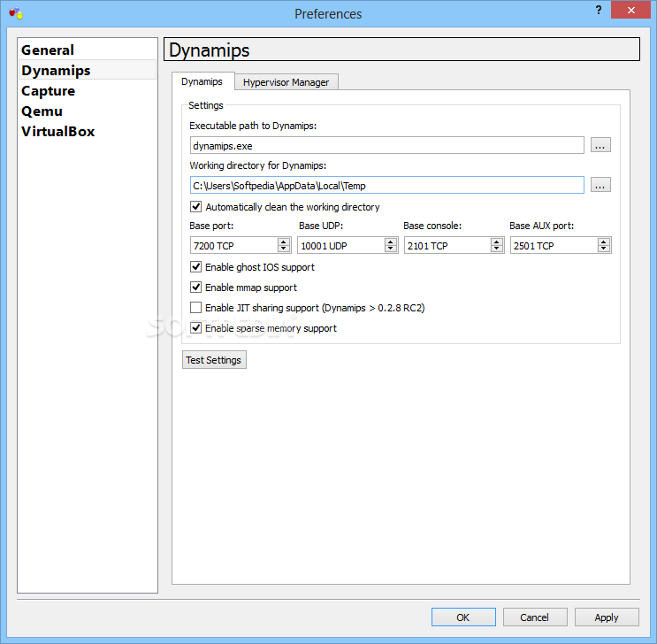Click the working directory input field
Screen dimensions: 657x644
386,185
